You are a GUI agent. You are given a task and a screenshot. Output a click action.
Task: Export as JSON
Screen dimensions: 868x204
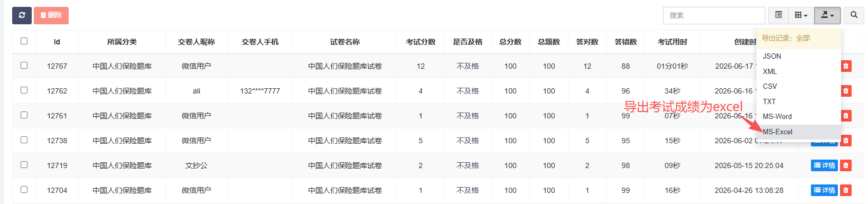pyautogui.click(x=798, y=56)
